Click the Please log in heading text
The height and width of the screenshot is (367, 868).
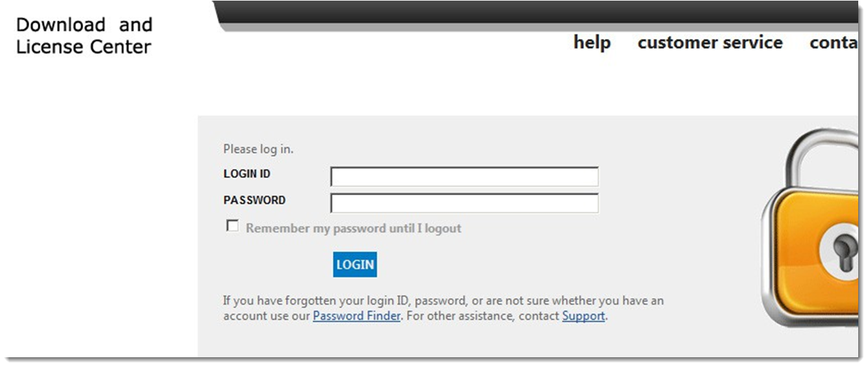(x=258, y=149)
